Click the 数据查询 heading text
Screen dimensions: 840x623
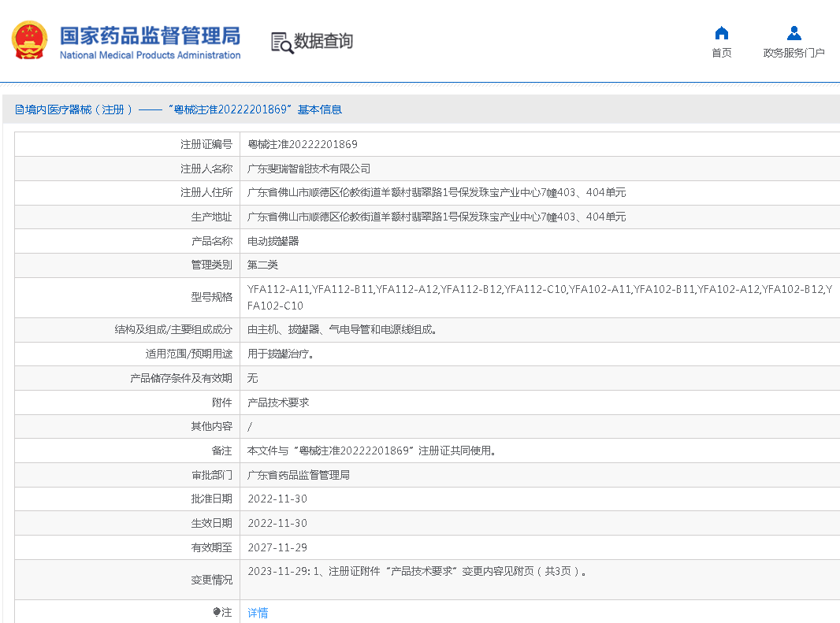[324, 42]
